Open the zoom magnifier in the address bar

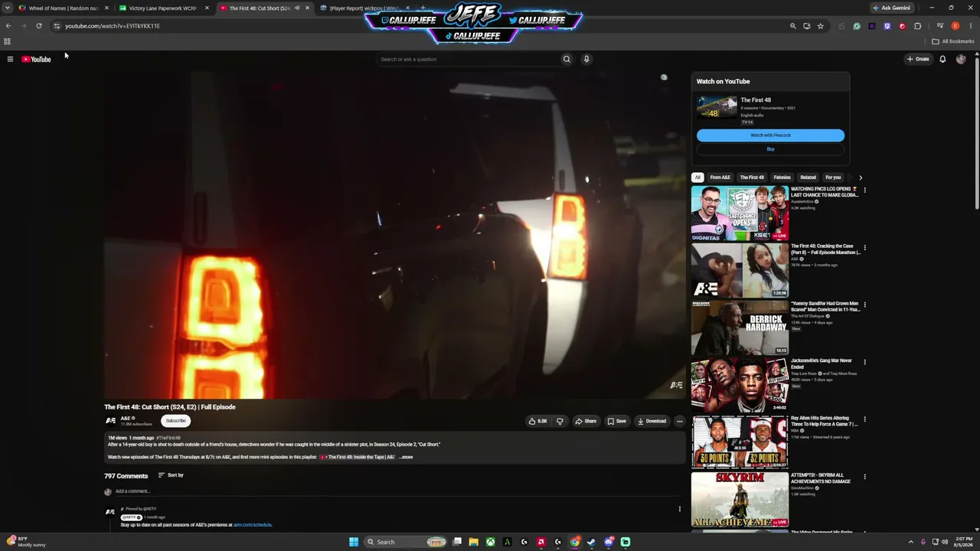pos(793,26)
